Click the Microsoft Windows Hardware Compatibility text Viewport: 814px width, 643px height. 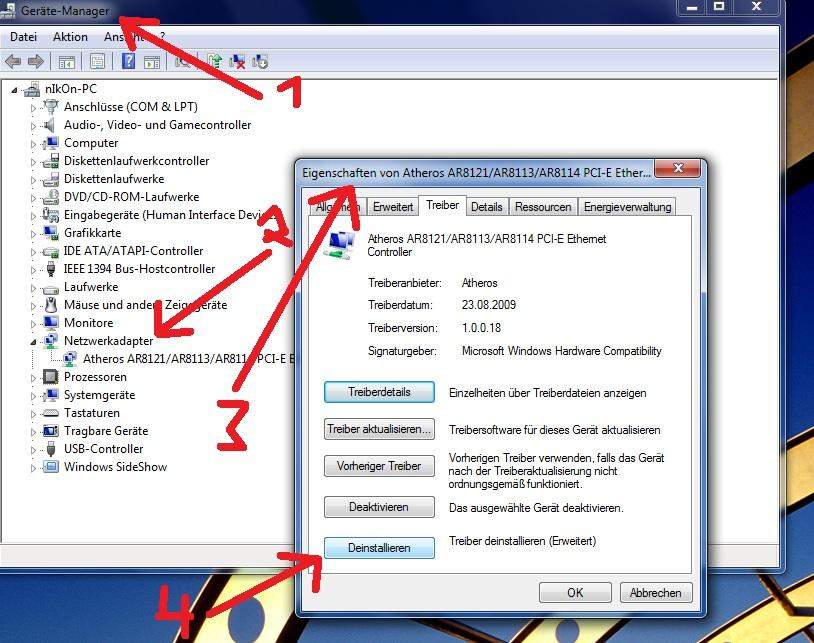562,351
